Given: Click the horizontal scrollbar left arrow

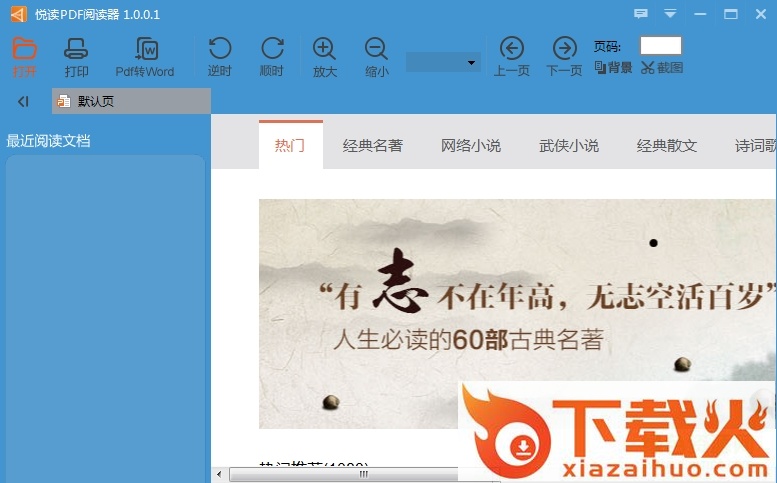Looking at the screenshot, I should 220,474.
